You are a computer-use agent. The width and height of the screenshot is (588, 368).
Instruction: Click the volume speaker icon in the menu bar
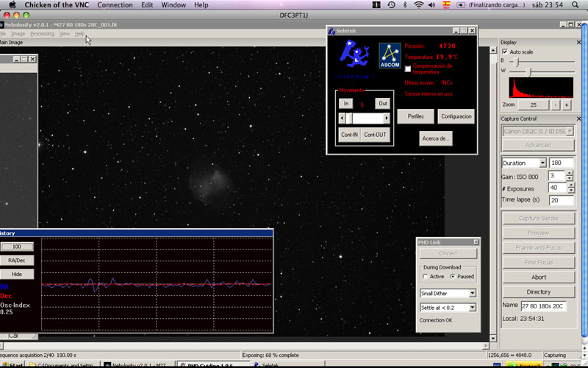(x=432, y=5)
